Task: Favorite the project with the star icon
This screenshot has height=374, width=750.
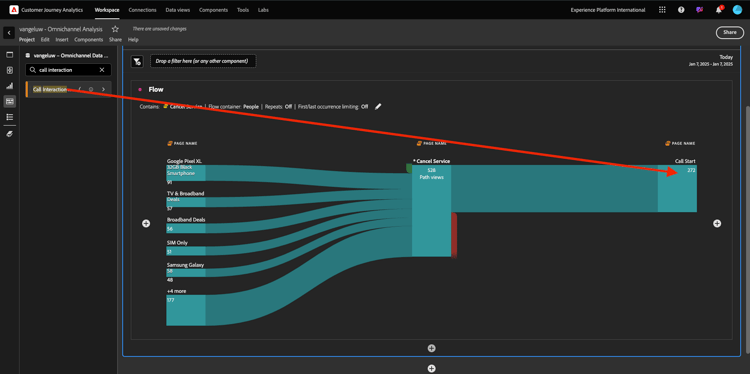Action: 115,29
